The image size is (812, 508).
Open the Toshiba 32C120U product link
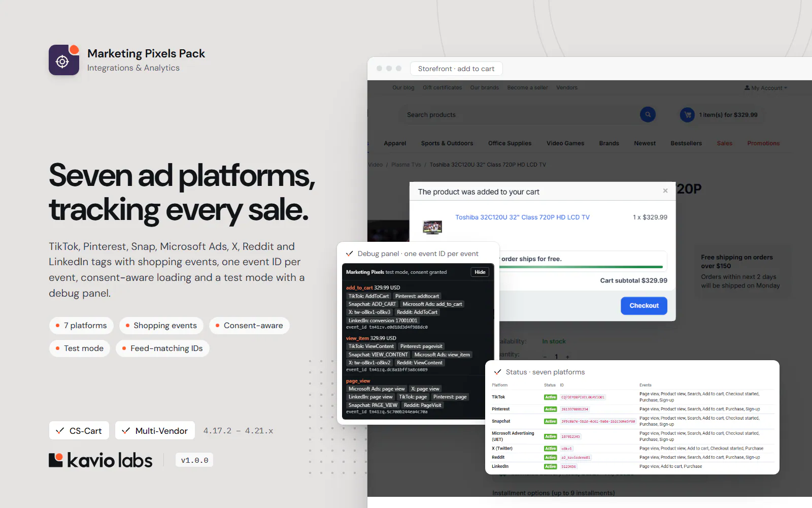[522, 217]
